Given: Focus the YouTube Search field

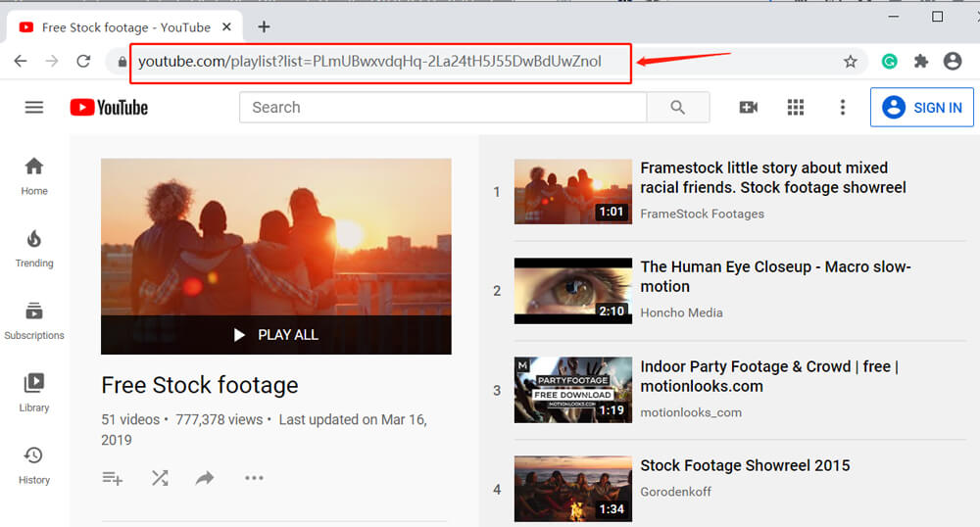Looking at the screenshot, I should click(x=443, y=108).
